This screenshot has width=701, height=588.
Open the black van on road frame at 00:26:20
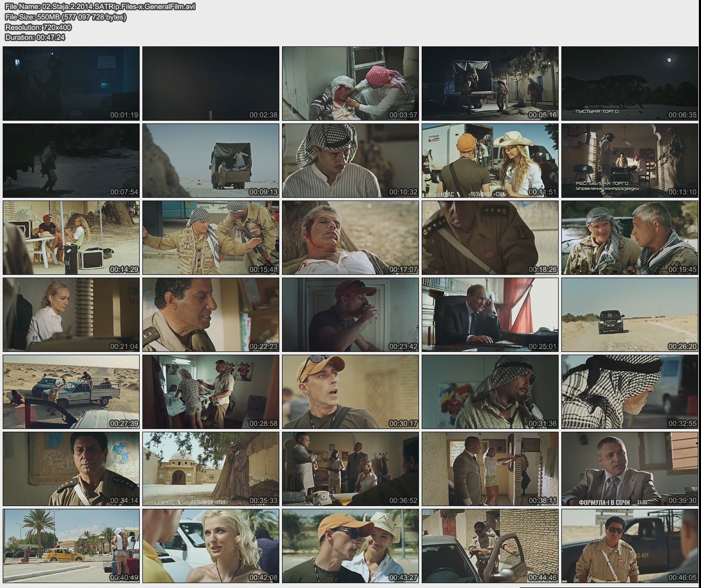630,315
